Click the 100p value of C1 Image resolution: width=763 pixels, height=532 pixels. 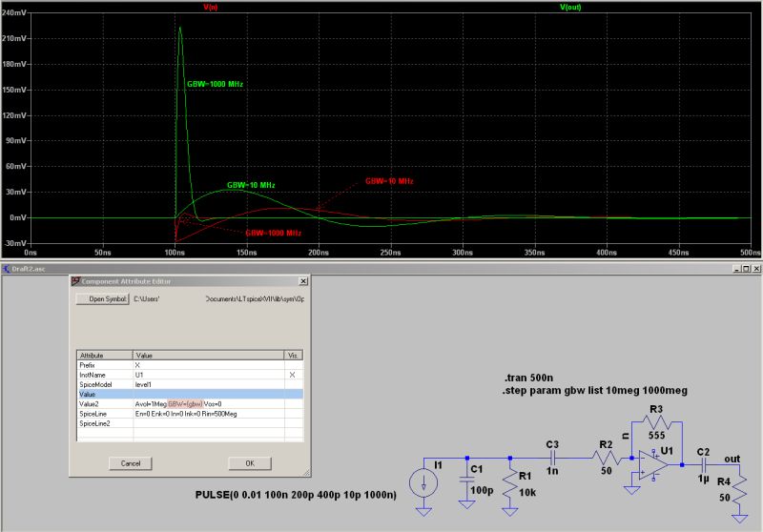482,490
